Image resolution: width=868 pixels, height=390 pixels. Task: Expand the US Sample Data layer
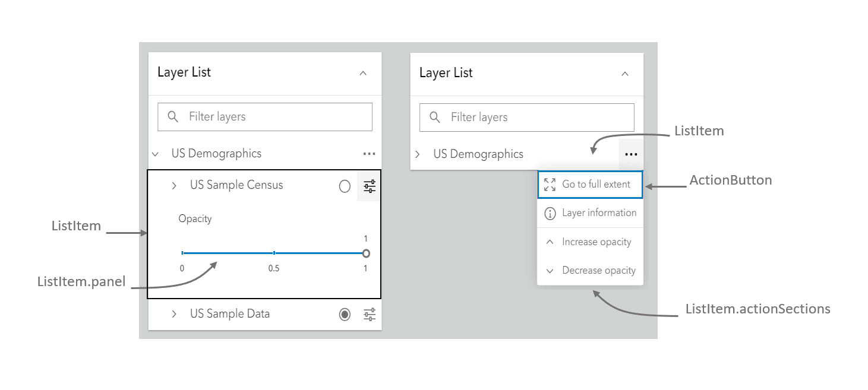point(174,314)
